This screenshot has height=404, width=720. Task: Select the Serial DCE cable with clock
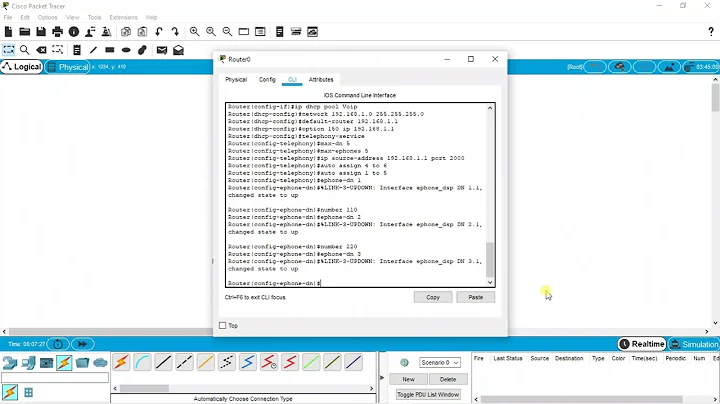point(269,362)
